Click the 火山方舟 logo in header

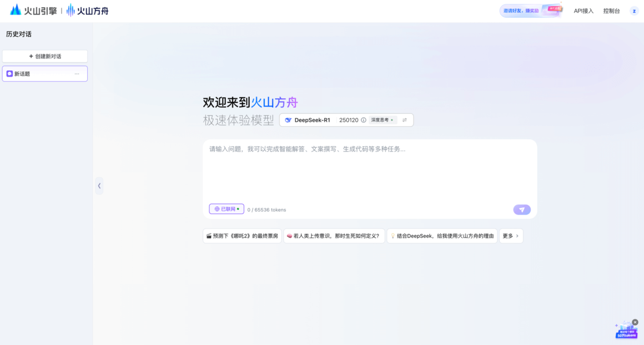click(88, 11)
